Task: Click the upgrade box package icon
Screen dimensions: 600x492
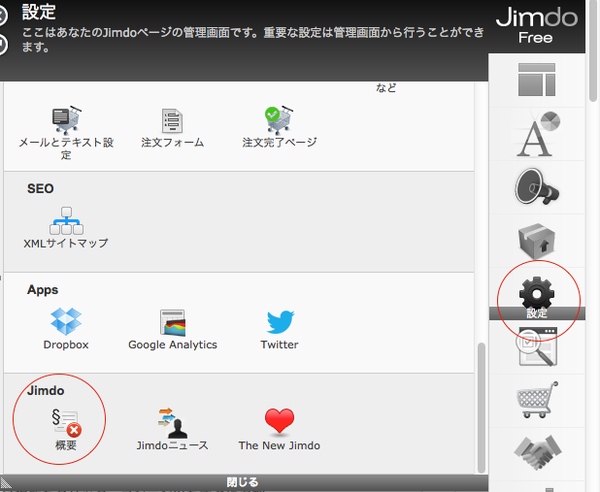Action: (x=536, y=241)
